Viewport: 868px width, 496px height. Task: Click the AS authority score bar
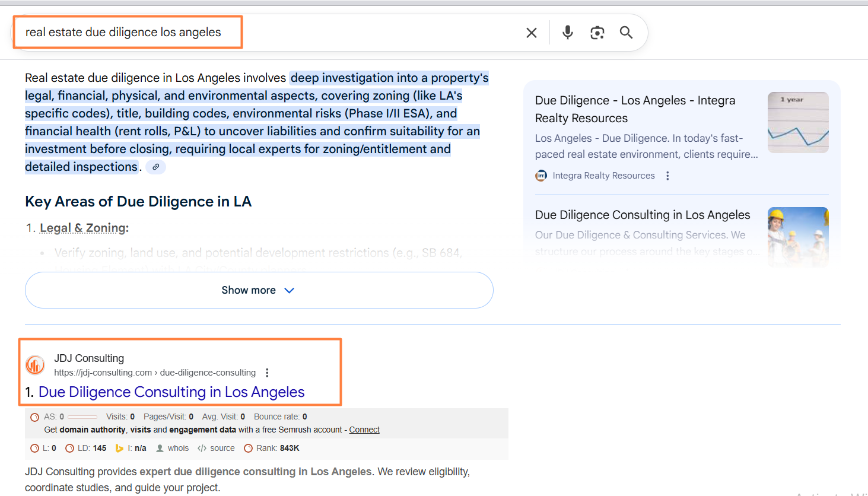(x=82, y=417)
